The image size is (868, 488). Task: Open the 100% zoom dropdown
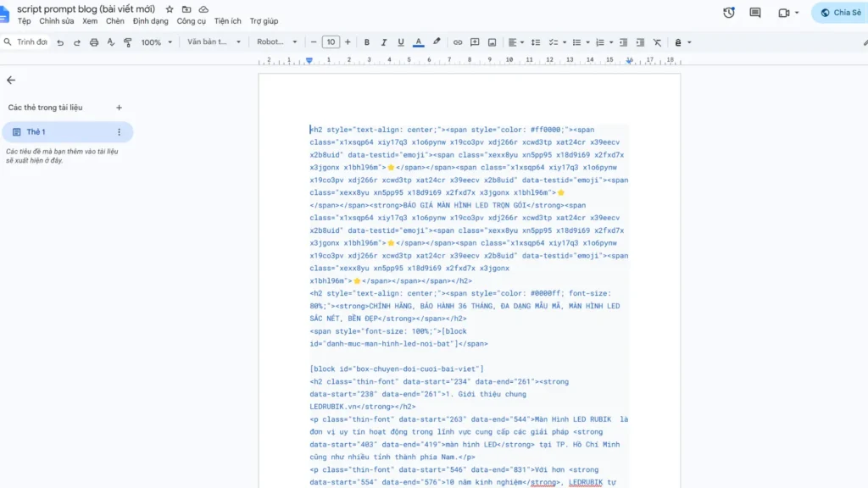point(157,42)
